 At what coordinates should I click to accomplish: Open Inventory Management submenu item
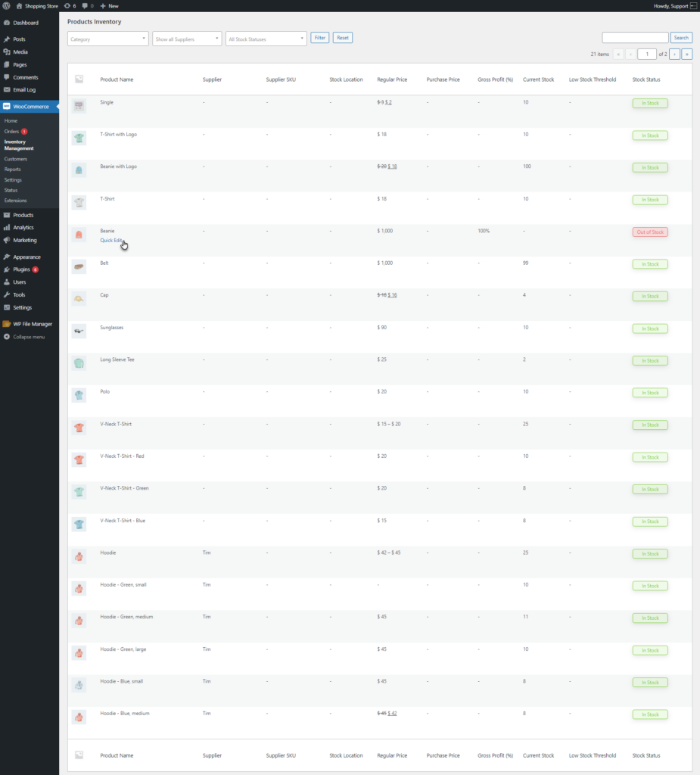[x=19, y=145]
